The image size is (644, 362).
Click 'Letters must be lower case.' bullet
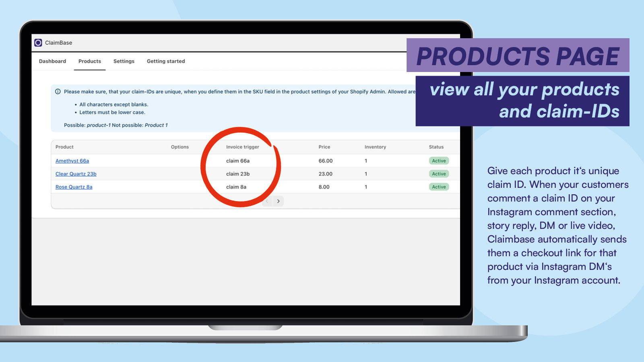pyautogui.click(x=112, y=113)
